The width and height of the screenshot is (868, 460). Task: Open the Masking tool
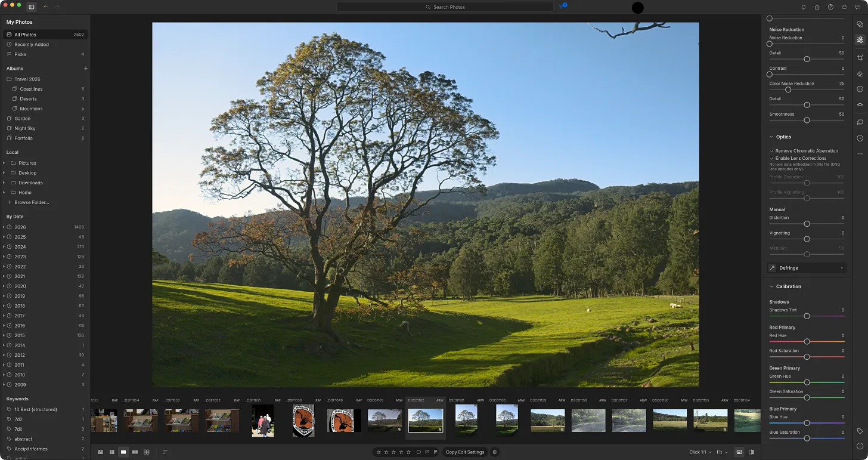pos(860,89)
